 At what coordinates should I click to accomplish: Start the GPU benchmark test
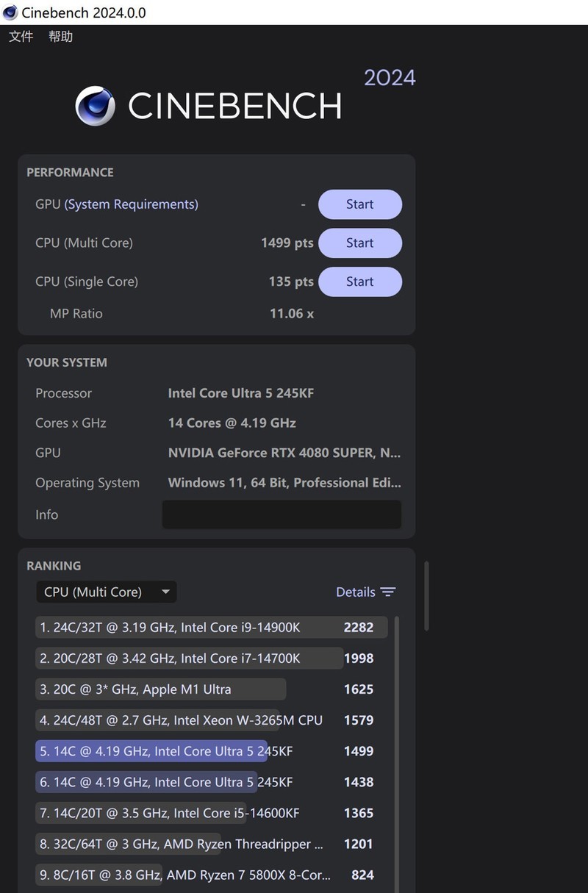(x=359, y=204)
